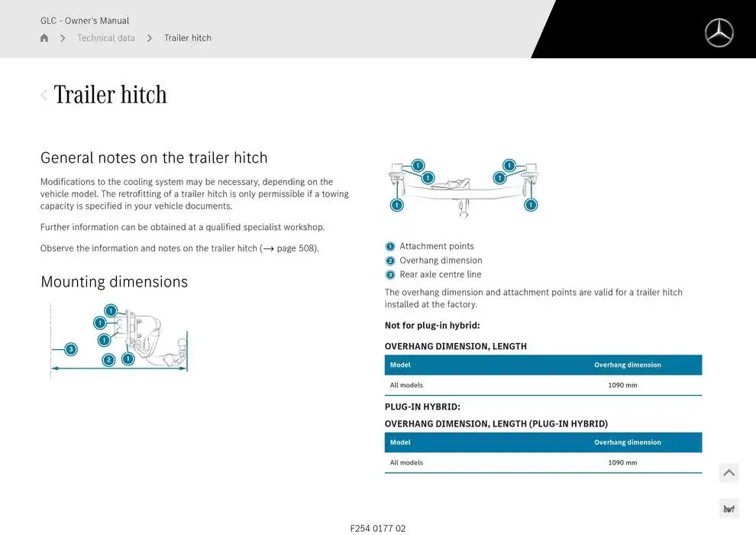The height and width of the screenshot is (535, 756).
Task: Click the Overhang dimension legend marker 2
Action: click(390, 261)
